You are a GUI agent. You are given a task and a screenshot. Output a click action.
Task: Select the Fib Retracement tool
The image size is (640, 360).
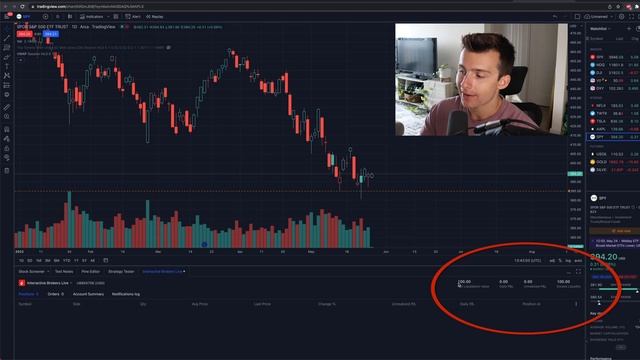pyautogui.click(x=7, y=48)
